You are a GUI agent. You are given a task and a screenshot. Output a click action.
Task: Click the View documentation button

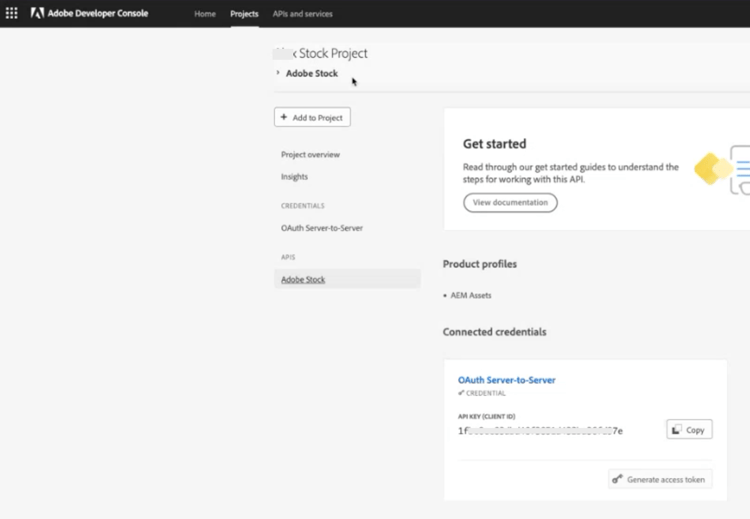[x=510, y=202]
